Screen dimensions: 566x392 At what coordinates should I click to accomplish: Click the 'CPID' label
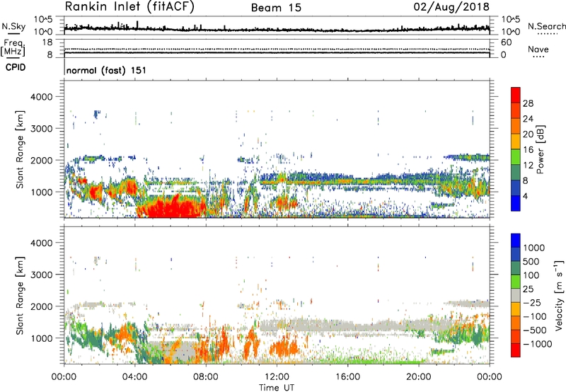(x=16, y=67)
